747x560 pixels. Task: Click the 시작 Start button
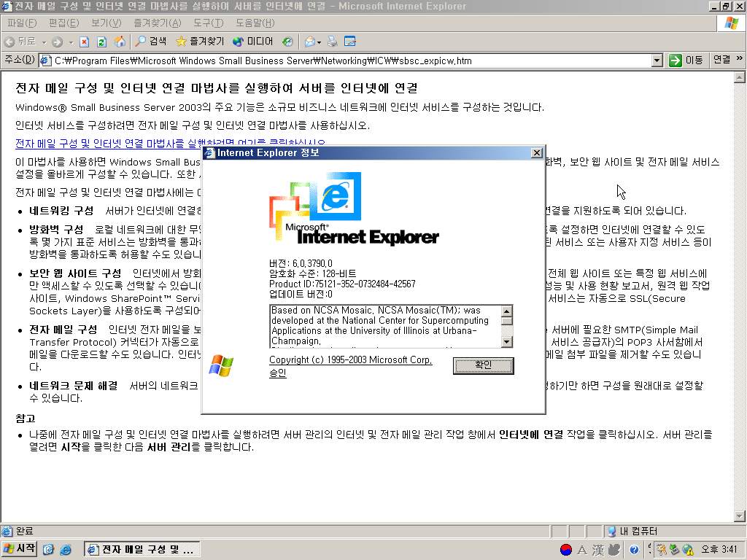pos(19,549)
